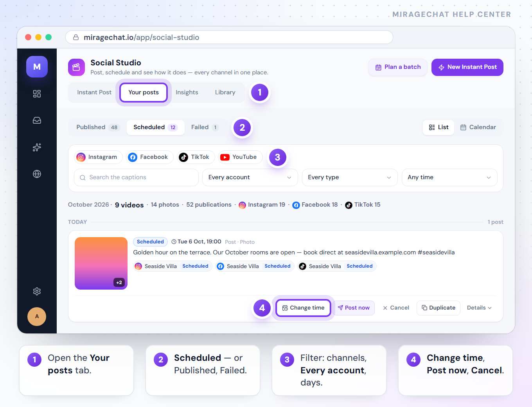The width and height of the screenshot is (532, 407).
Task: Click Post now button
Action: [354, 308]
